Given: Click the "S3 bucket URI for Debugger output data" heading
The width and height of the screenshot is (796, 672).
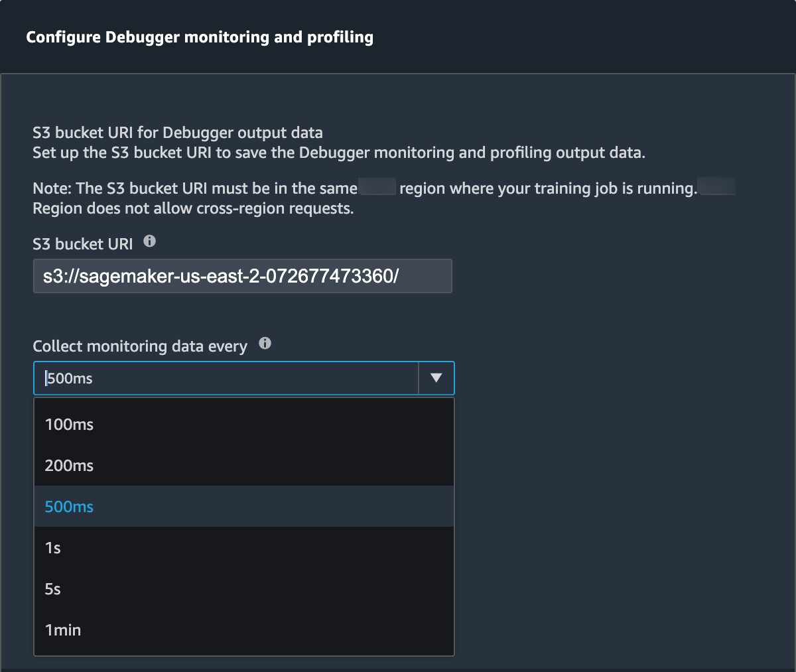Looking at the screenshot, I should pyautogui.click(x=178, y=133).
